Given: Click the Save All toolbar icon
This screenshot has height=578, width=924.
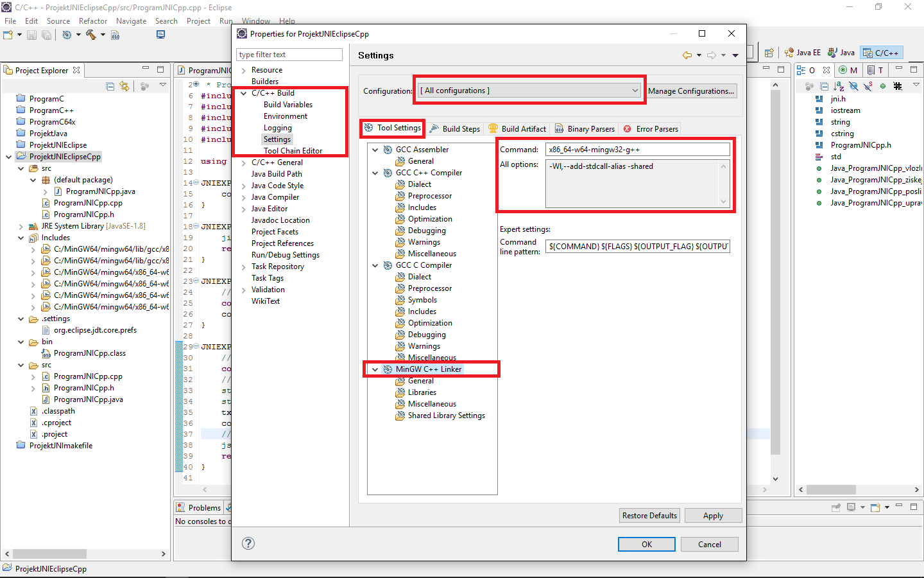Looking at the screenshot, I should (x=46, y=35).
